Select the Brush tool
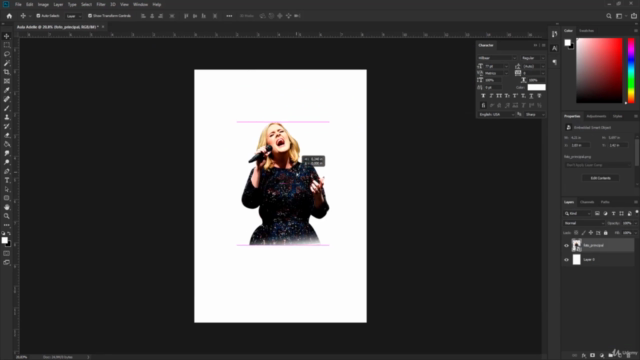 (7, 108)
